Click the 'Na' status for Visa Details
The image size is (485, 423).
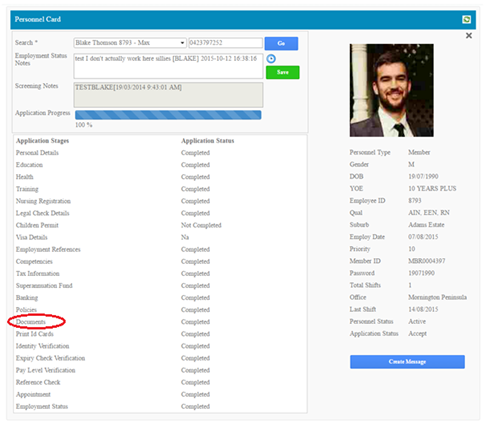(185, 237)
